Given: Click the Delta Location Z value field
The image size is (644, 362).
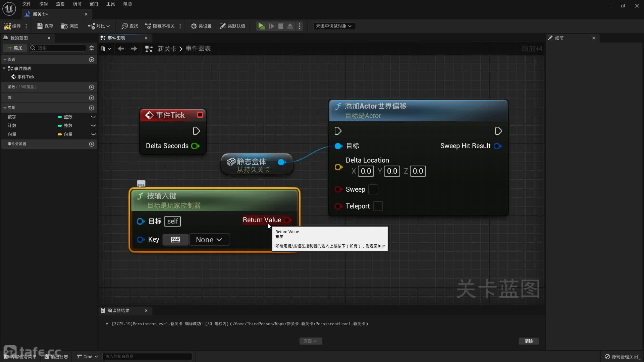Looking at the screenshot, I should point(418,171).
